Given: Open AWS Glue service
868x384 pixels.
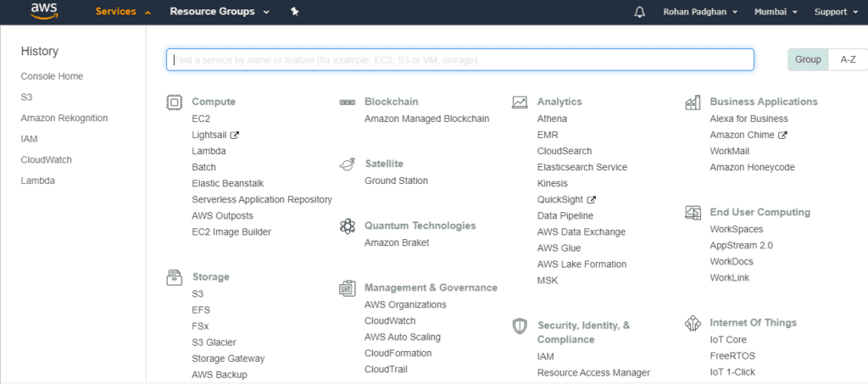Looking at the screenshot, I should [x=559, y=248].
